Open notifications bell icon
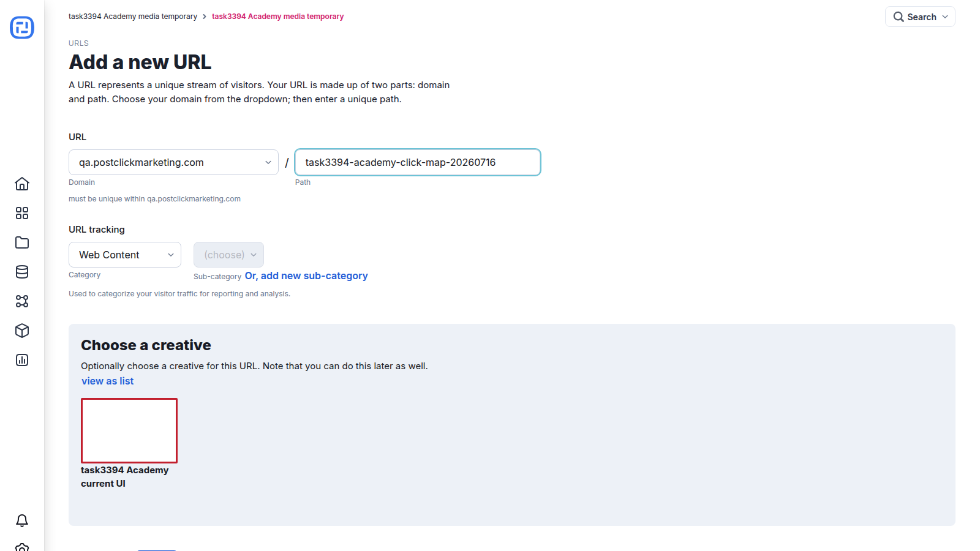Viewport: 980px width, 551px height. pyautogui.click(x=22, y=520)
